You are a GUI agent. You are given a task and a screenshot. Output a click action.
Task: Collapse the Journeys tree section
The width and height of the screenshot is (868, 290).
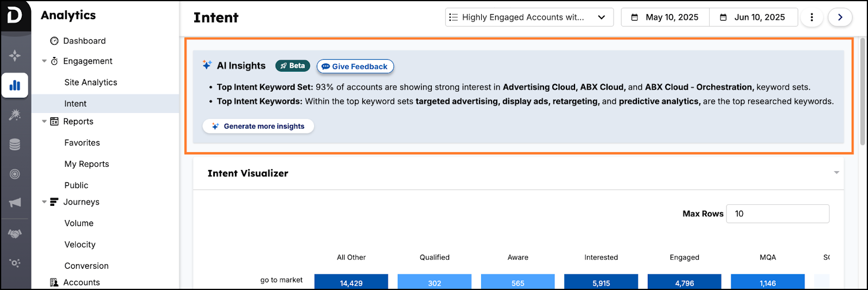[x=44, y=202]
